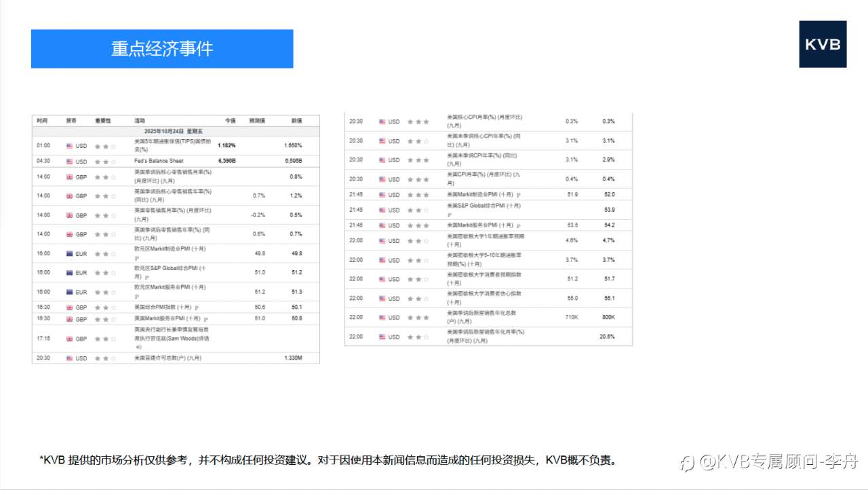The image size is (868, 490).
Task: Open the 美国S&P Global综合PMI event entry
Action: click(483, 206)
